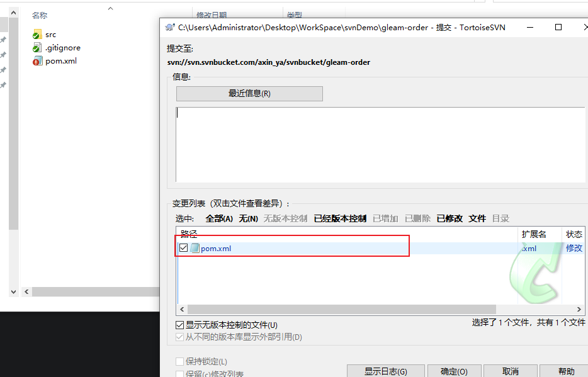The width and height of the screenshot is (588, 377).
Task: Click 取消 to cancel commit
Action: pos(510,371)
